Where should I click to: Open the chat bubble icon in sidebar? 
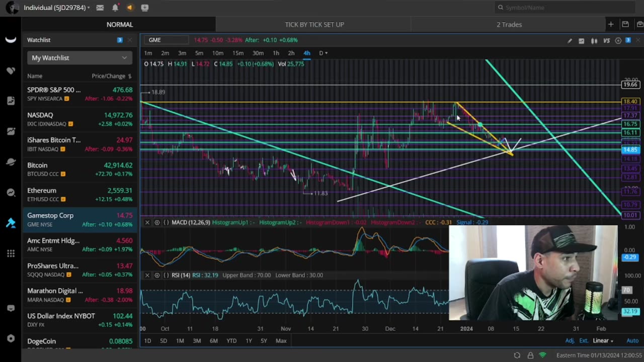pyautogui.click(x=11, y=308)
